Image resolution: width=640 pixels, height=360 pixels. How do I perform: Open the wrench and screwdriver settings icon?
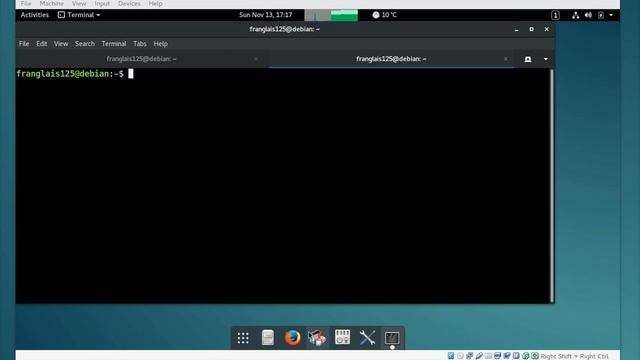[367, 338]
